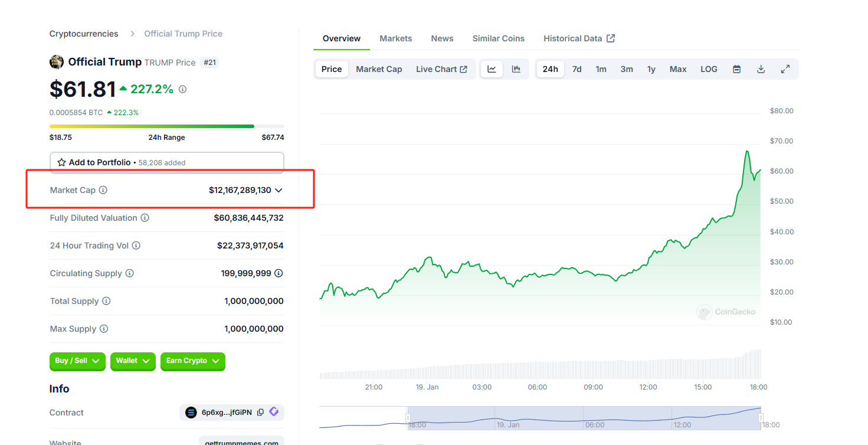Click the $12,167,289,130 market cap value
The width and height of the screenshot is (868, 445).
(240, 190)
